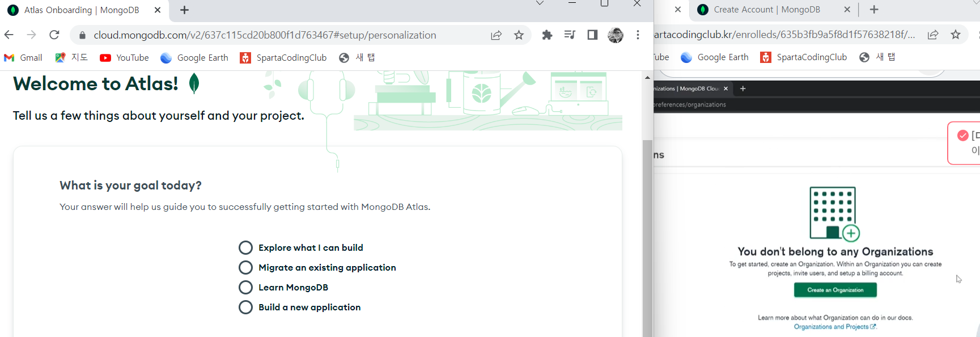This screenshot has width=980, height=337.
Task: Click the What is your goal today? heading
Action: [130, 186]
